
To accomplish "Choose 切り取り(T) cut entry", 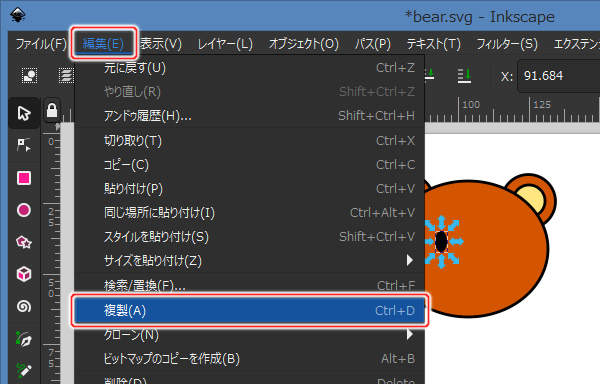I will click(249, 141).
